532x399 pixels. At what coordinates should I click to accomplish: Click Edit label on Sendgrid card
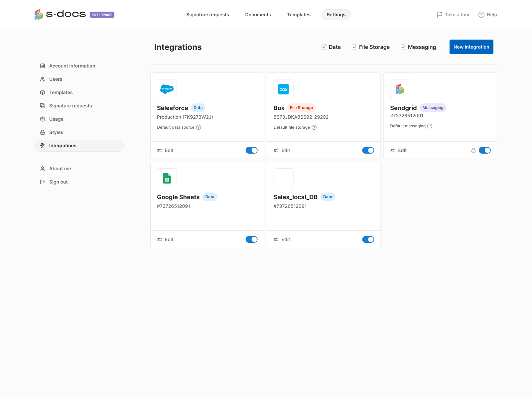tap(402, 150)
